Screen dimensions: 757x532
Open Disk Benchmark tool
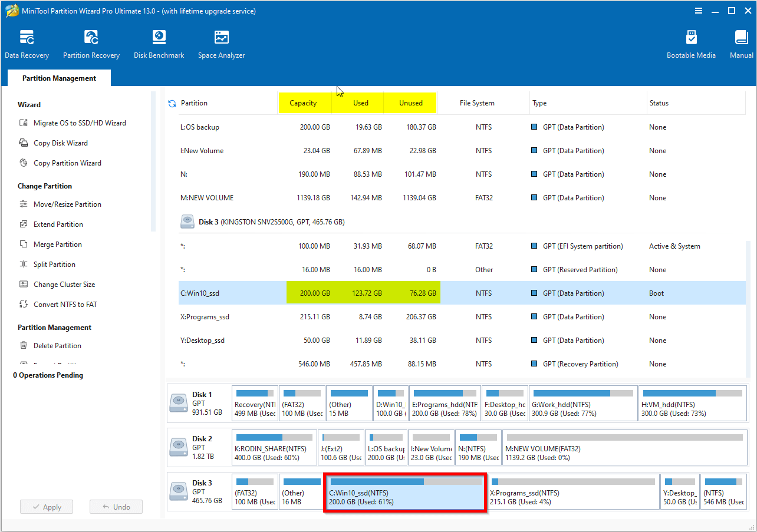(159, 45)
